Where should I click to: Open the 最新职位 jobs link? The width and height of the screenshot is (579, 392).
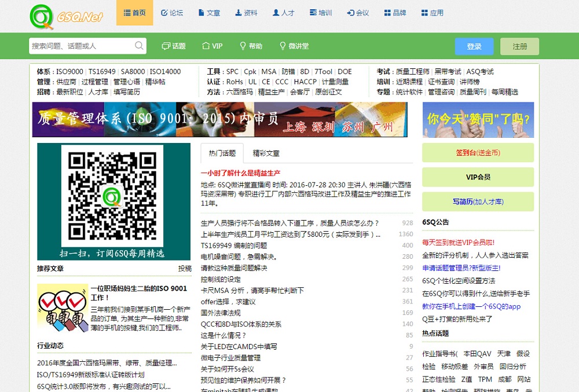tap(70, 92)
